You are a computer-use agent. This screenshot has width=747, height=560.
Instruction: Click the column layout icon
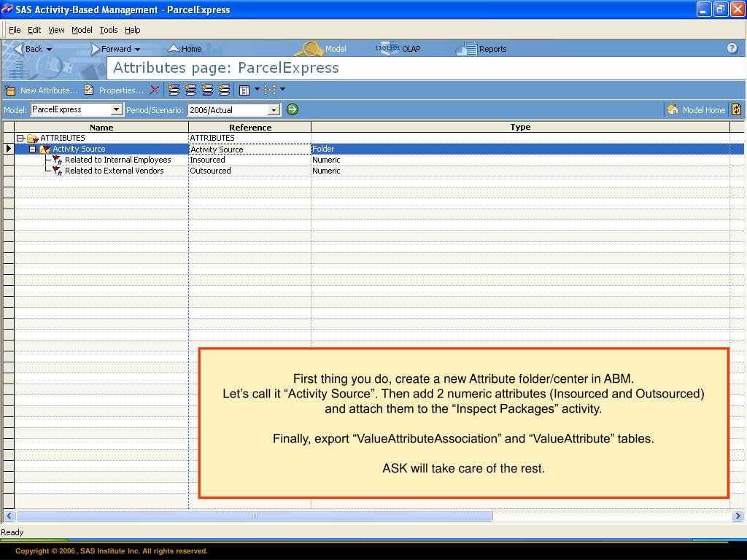click(244, 90)
